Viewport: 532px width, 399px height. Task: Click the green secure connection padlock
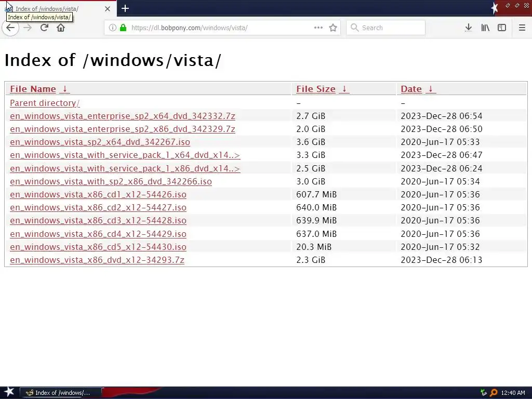click(123, 28)
